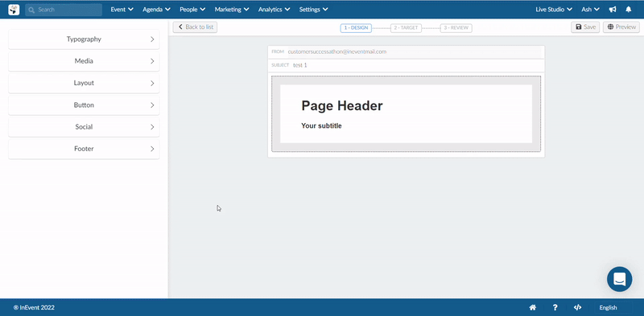The image size is (644, 316).
Task: Open the Event menu
Action: click(122, 10)
